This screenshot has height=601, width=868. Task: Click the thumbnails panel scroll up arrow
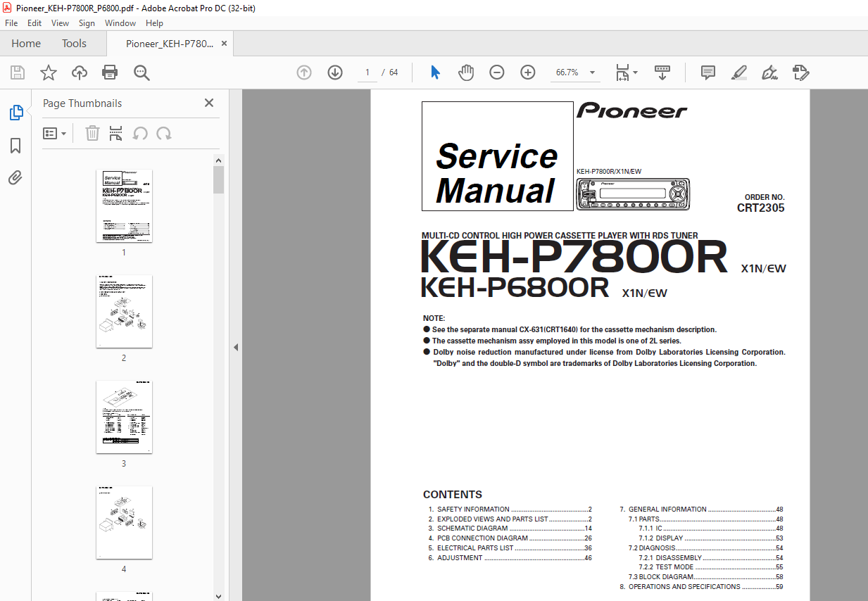[x=219, y=160]
